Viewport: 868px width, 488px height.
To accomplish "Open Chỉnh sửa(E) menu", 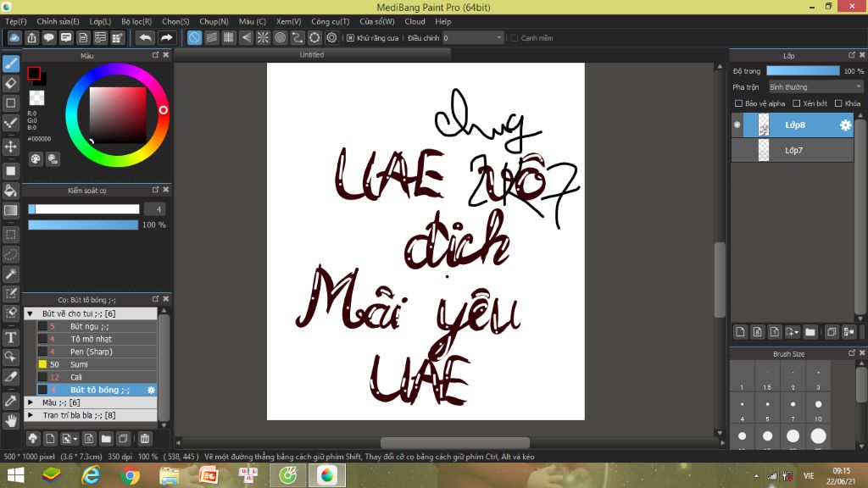I will pos(58,21).
